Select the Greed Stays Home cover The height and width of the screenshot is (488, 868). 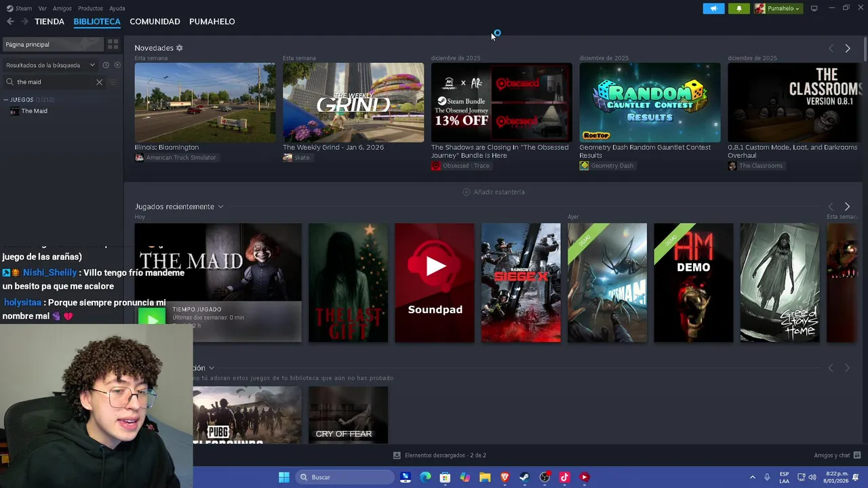coord(780,283)
